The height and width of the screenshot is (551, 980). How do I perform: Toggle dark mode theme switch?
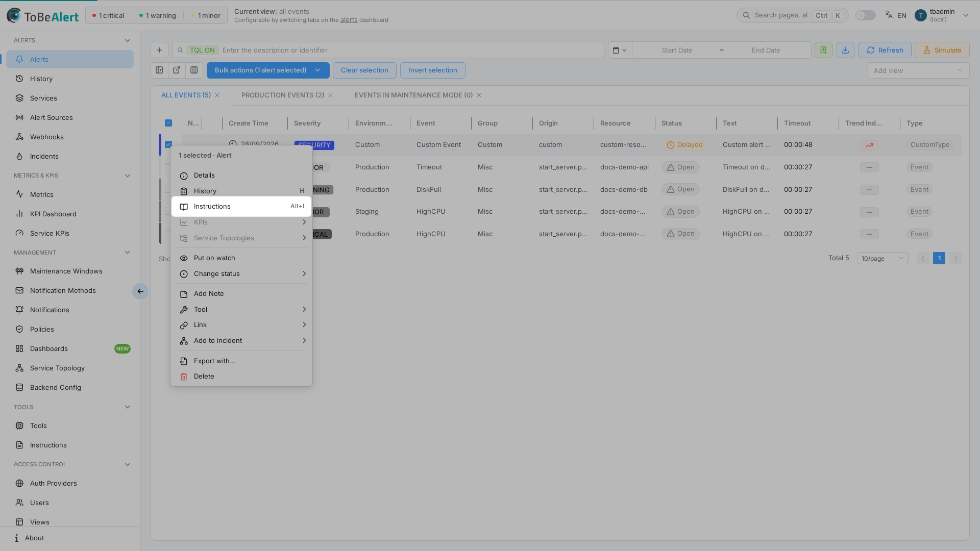pyautogui.click(x=865, y=15)
